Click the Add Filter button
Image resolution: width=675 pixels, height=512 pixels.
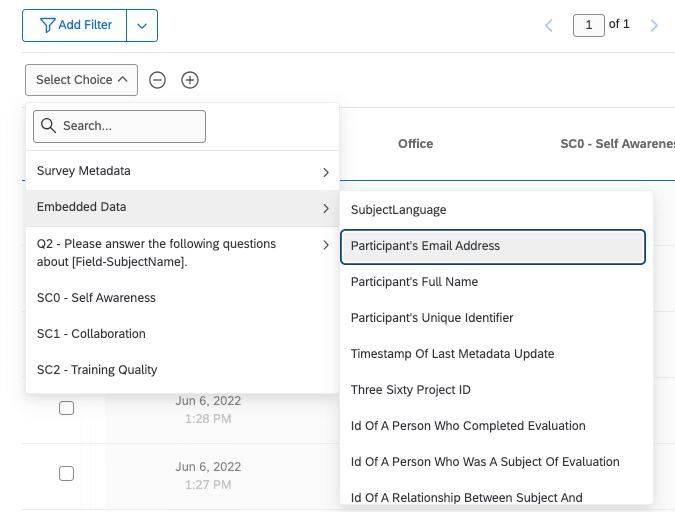pos(75,25)
